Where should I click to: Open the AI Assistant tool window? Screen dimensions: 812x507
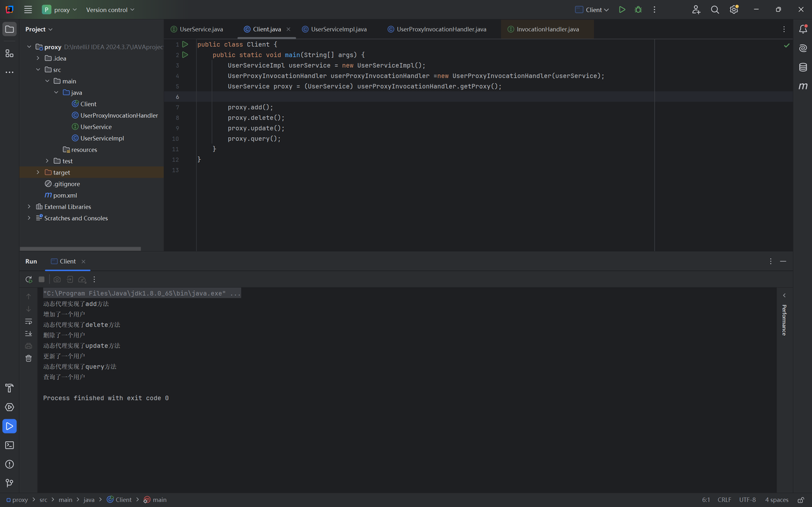[x=803, y=48]
